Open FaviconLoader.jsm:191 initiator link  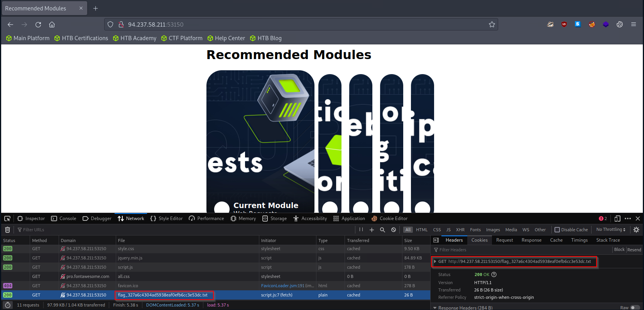click(x=282, y=286)
